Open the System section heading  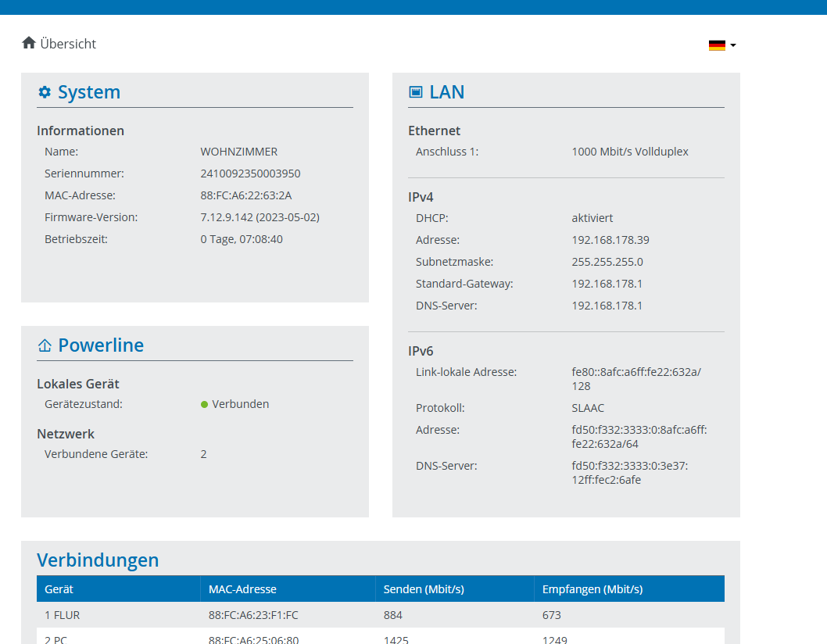pos(89,92)
